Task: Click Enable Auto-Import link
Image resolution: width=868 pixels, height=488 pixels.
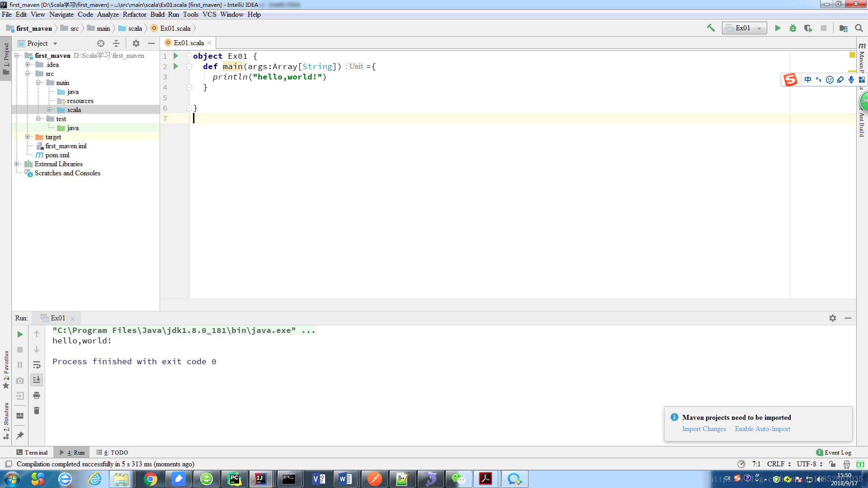Action: click(x=762, y=429)
